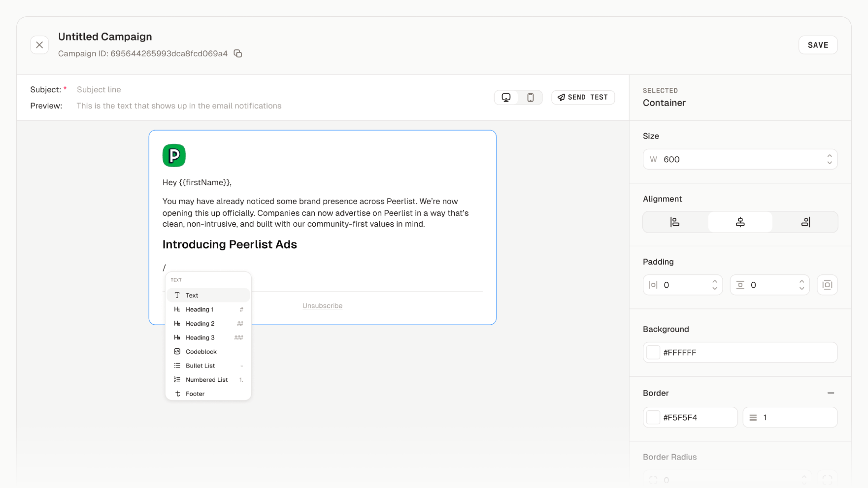
Task: Choose Heading 3 from the text menu
Action: click(x=200, y=338)
